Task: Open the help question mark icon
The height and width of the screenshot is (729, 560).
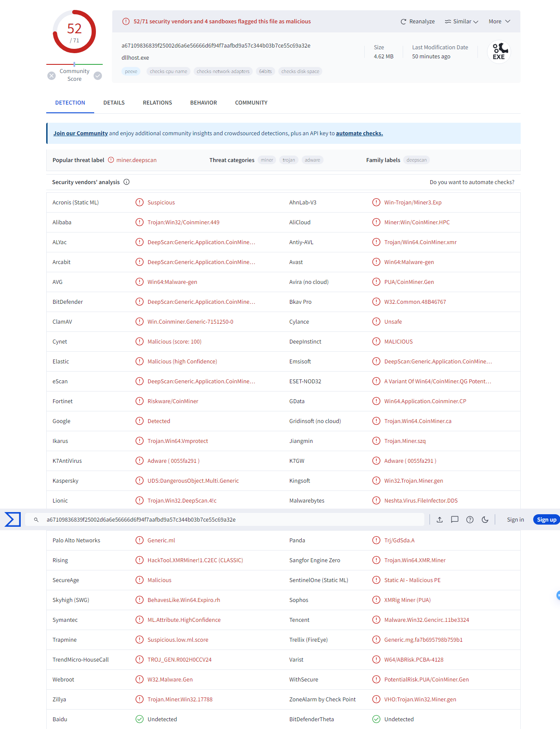Action: 470,519
